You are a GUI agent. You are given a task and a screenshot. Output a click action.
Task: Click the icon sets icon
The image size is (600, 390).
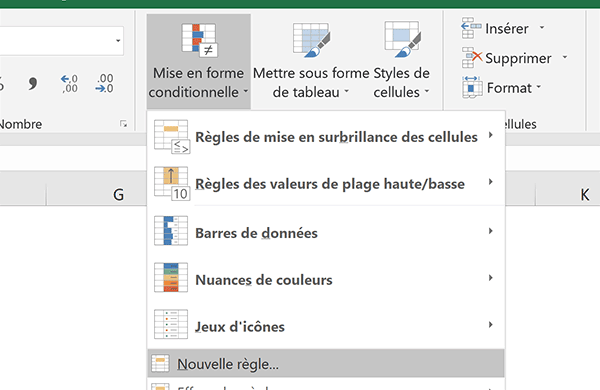(x=171, y=325)
